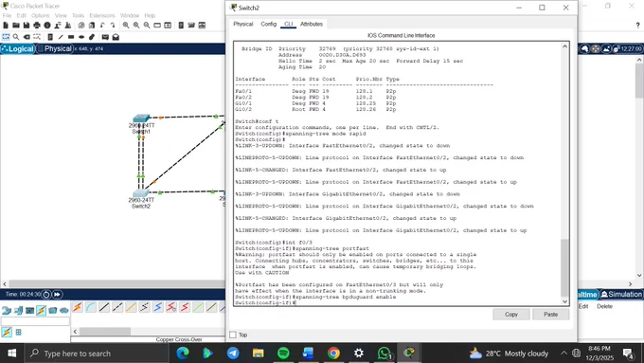The image size is (644, 363).
Task: Choose the Draw Line tool
Action: pyautogui.click(x=61, y=37)
